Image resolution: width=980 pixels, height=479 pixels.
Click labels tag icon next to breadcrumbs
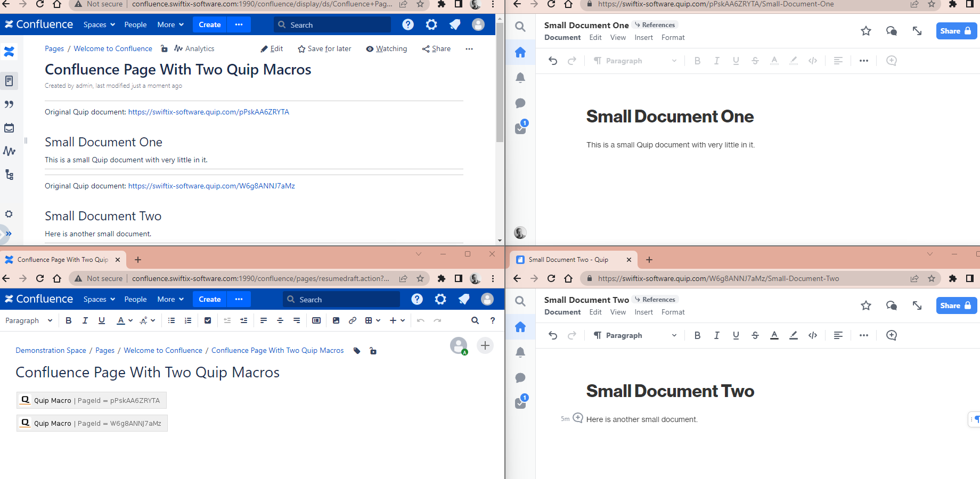[357, 351]
